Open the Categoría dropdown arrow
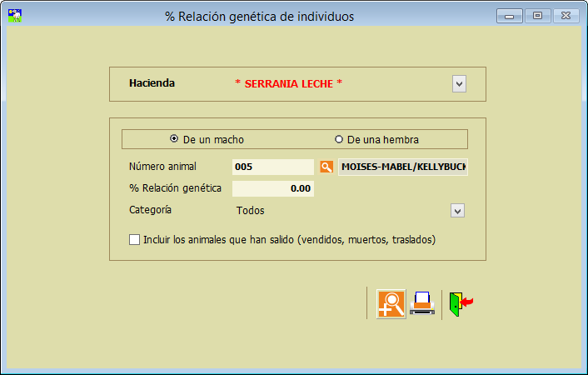The image size is (588, 375). pos(457,211)
